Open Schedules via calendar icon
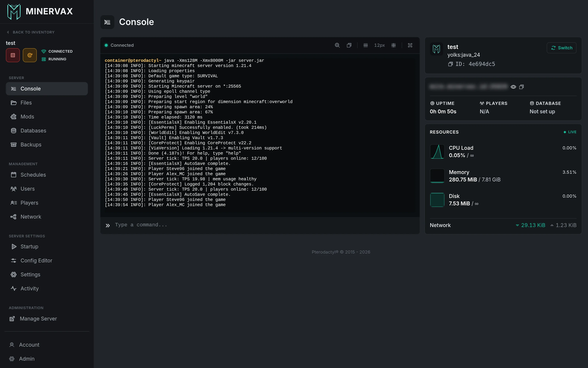 (x=14, y=175)
